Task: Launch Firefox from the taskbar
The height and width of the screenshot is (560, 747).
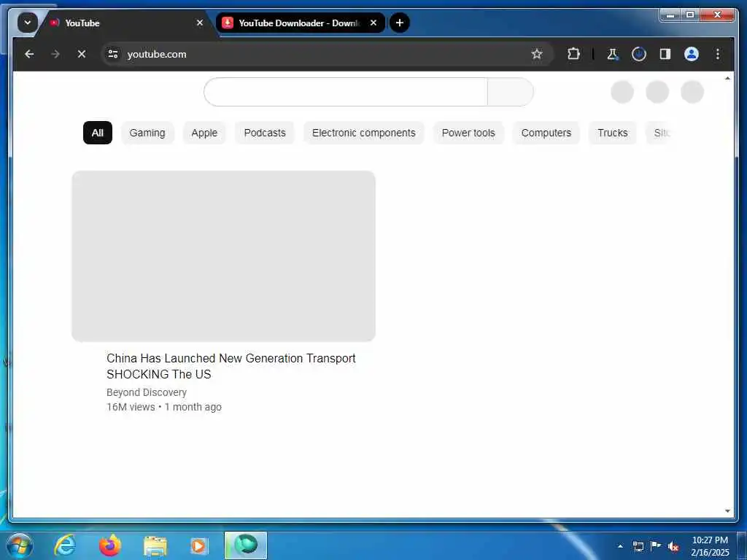Action: click(x=109, y=545)
